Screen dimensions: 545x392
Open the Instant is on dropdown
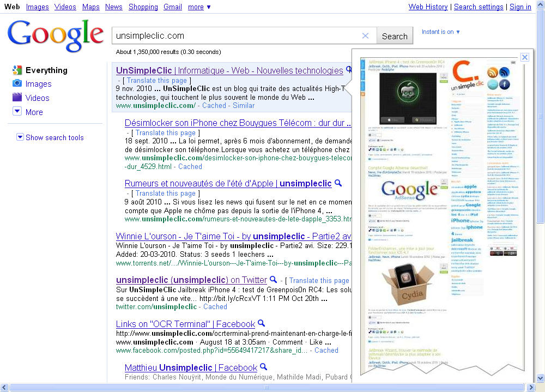coord(441,32)
